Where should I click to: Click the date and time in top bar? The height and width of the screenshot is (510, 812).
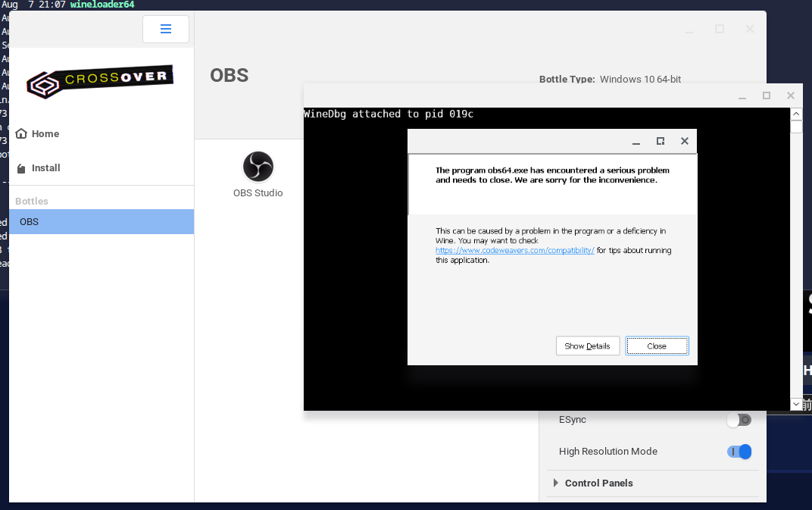coord(33,5)
